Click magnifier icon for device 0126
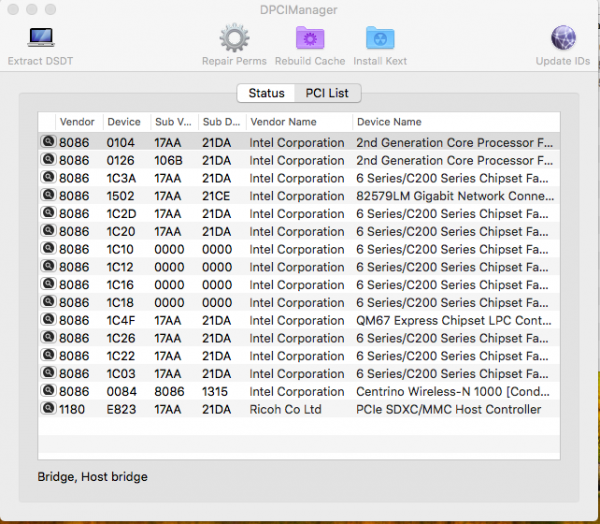 click(x=48, y=159)
